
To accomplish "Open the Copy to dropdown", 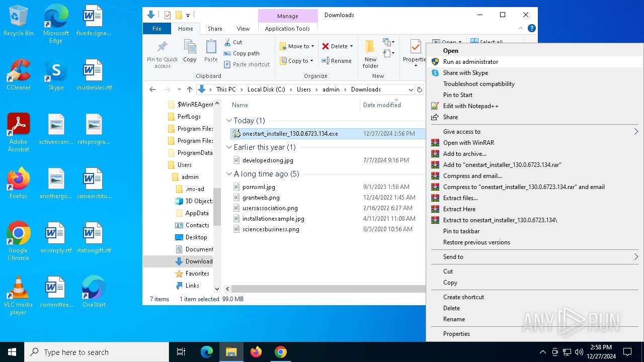I will (297, 61).
